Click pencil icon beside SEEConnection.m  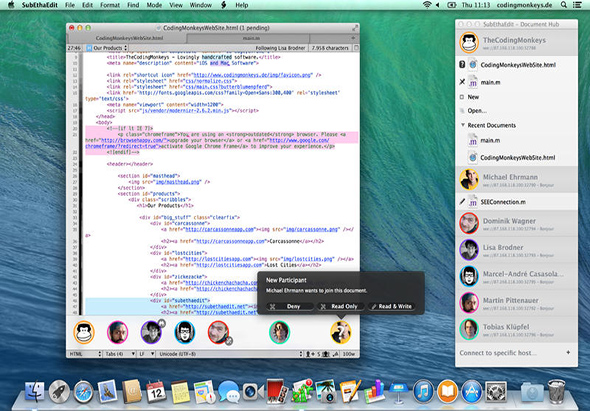[462, 202]
